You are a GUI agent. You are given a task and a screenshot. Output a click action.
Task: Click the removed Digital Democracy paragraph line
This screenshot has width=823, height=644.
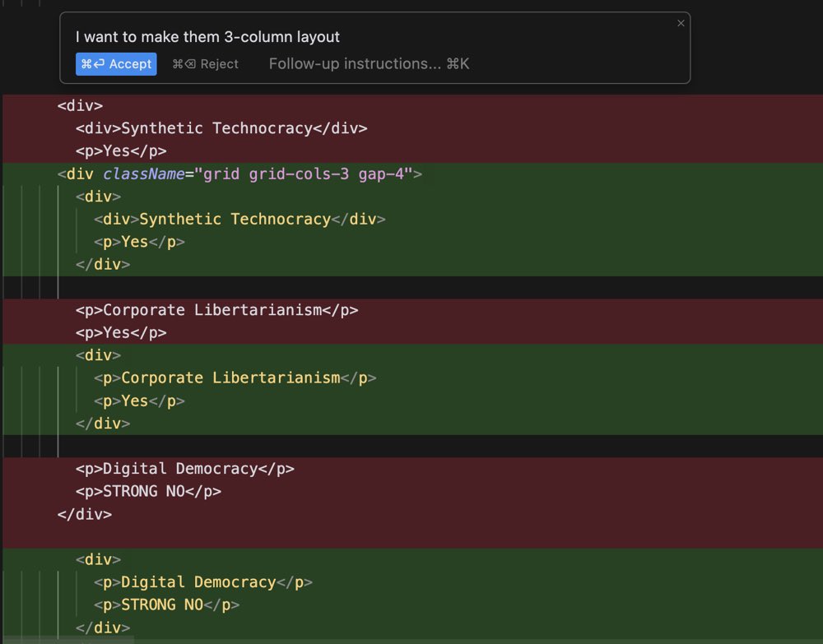184,468
